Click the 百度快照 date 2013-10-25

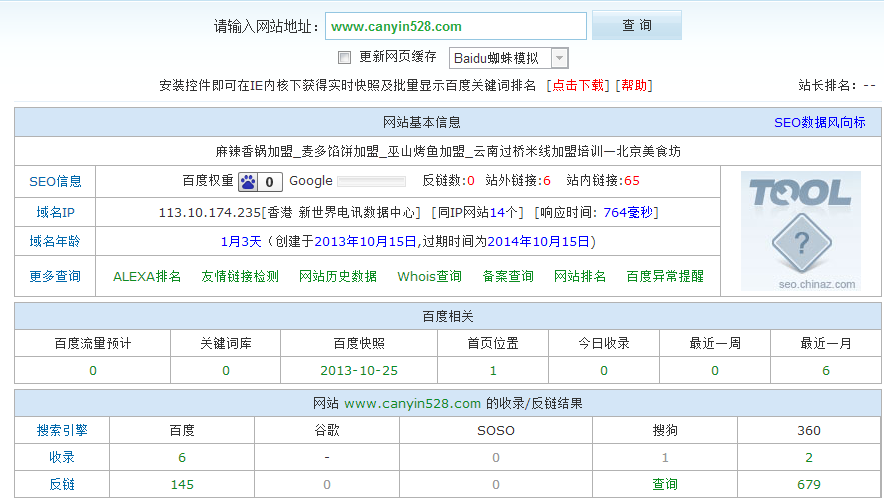pyautogui.click(x=359, y=371)
